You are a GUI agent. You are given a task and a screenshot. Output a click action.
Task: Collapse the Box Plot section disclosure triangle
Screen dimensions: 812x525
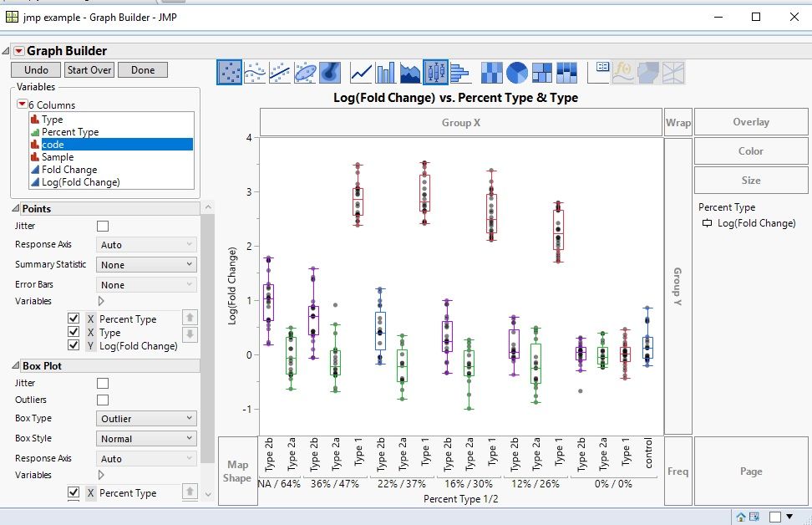(16, 365)
